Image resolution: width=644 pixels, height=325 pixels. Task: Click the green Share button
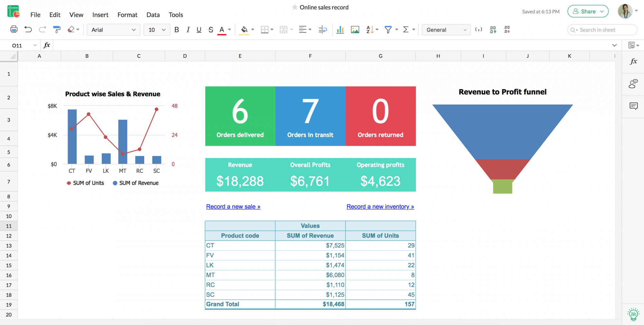[588, 12]
